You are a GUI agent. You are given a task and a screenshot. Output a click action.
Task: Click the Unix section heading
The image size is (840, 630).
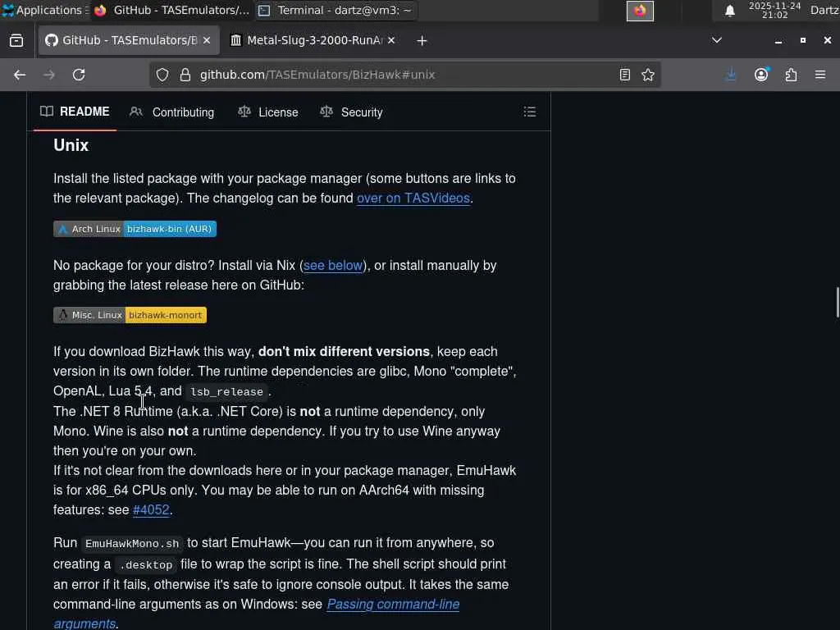[71, 145]
